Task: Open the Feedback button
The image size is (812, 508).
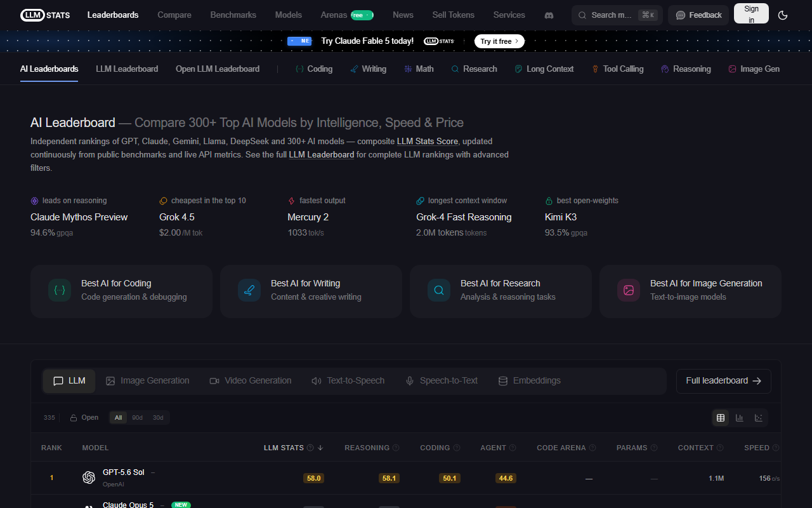Action: [x=698, y=15]
